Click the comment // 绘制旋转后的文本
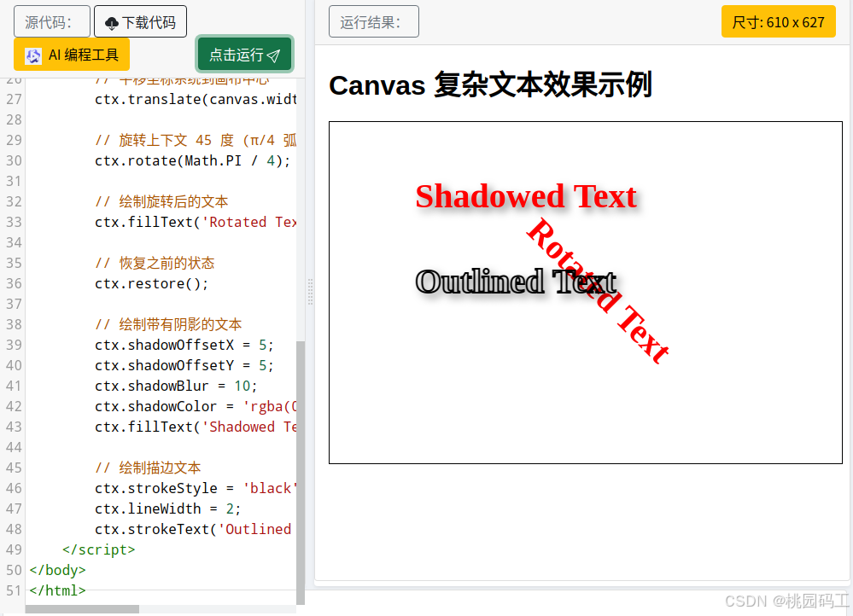This screenshot has width=853, height=616. 161,201
